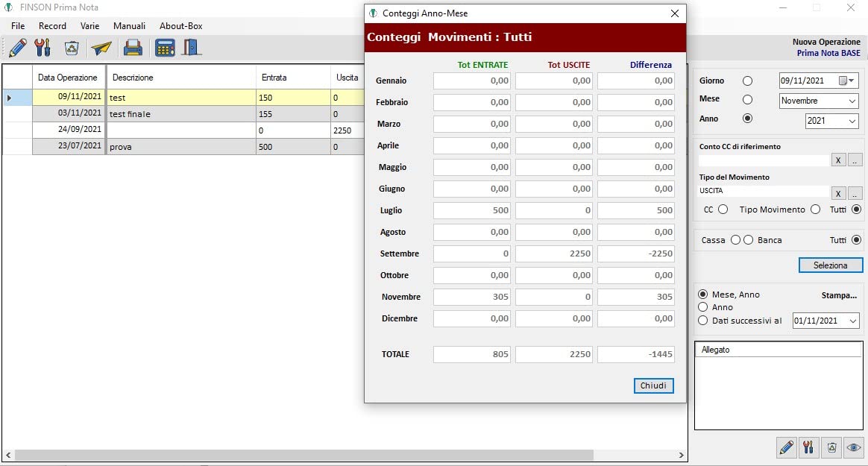Click the pencil edit icon in top toolbar
868x466 pixels.
click(x=18, y=48)
